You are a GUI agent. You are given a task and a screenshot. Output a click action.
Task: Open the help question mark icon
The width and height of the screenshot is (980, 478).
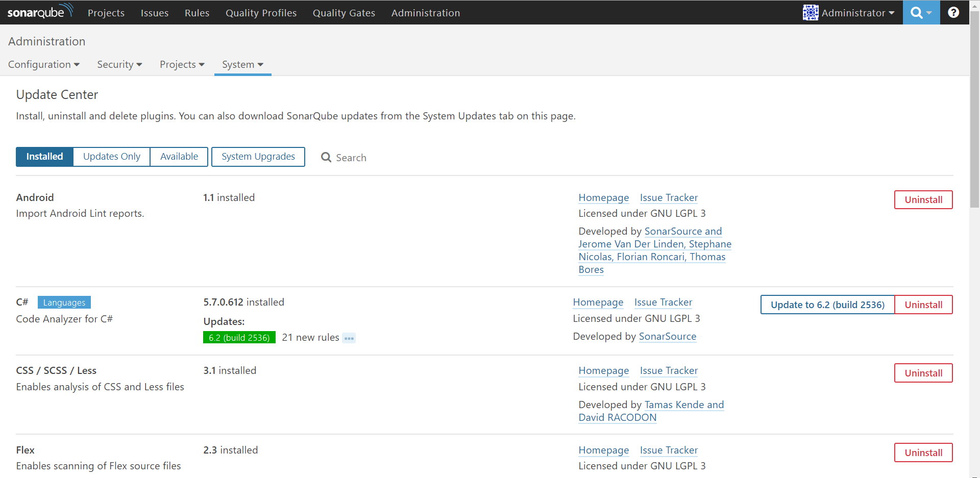tap(953, 12)
